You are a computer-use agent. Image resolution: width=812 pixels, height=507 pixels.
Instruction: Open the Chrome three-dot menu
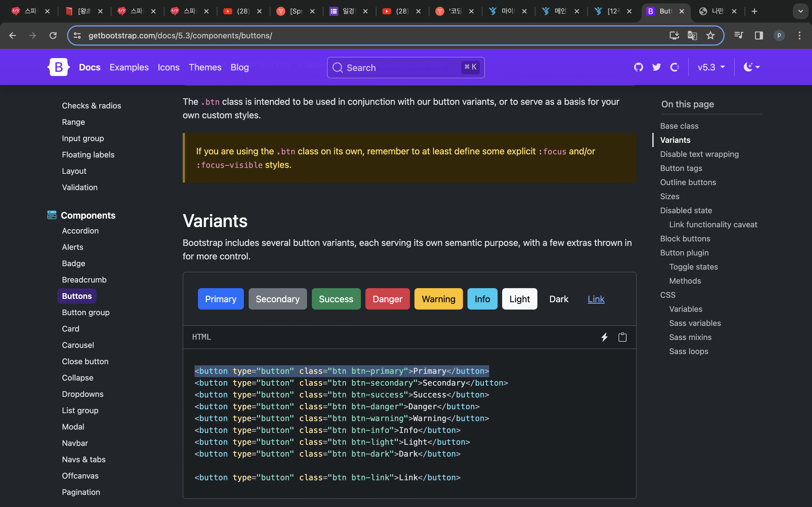click(x=799, y=35)
